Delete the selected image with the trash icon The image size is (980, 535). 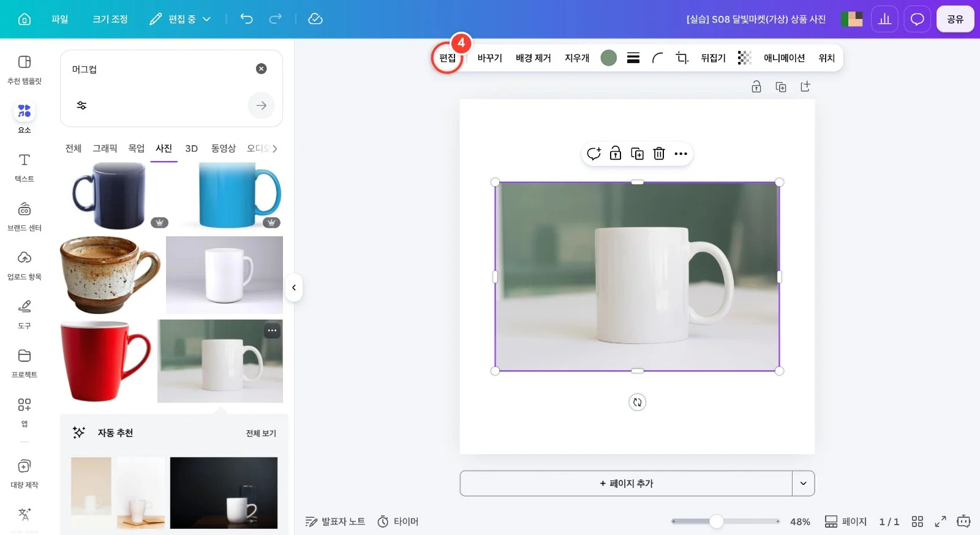click(659, 154)
